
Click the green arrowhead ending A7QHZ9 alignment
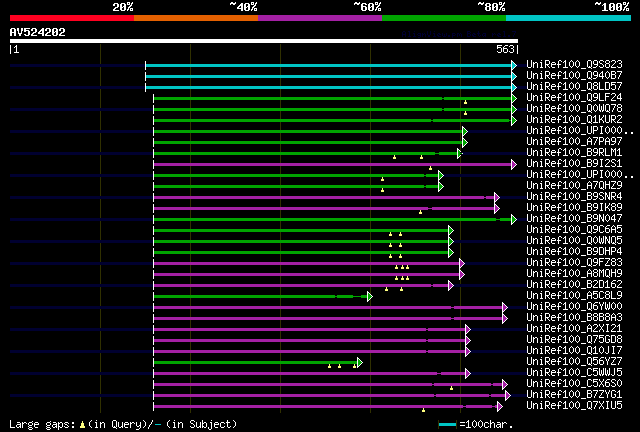441,187
